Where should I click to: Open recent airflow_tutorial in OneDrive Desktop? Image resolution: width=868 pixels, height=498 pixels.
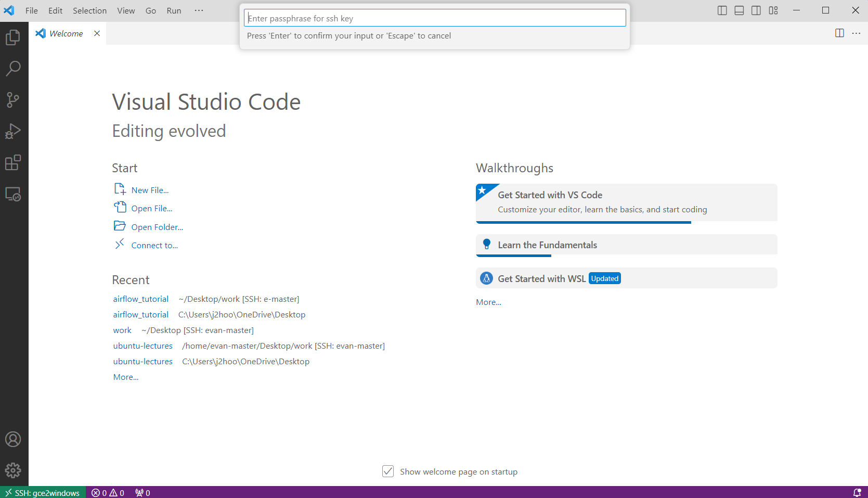coord(141,315)
